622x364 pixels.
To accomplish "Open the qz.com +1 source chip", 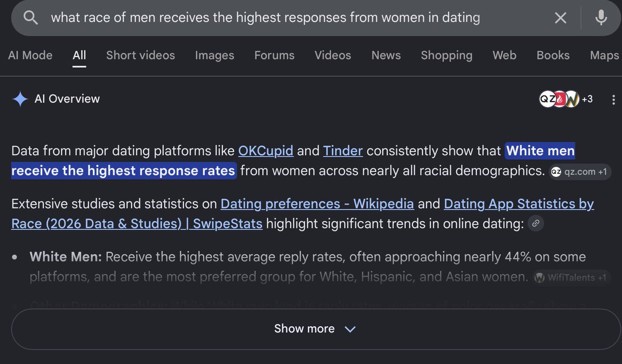I will 580,172.
